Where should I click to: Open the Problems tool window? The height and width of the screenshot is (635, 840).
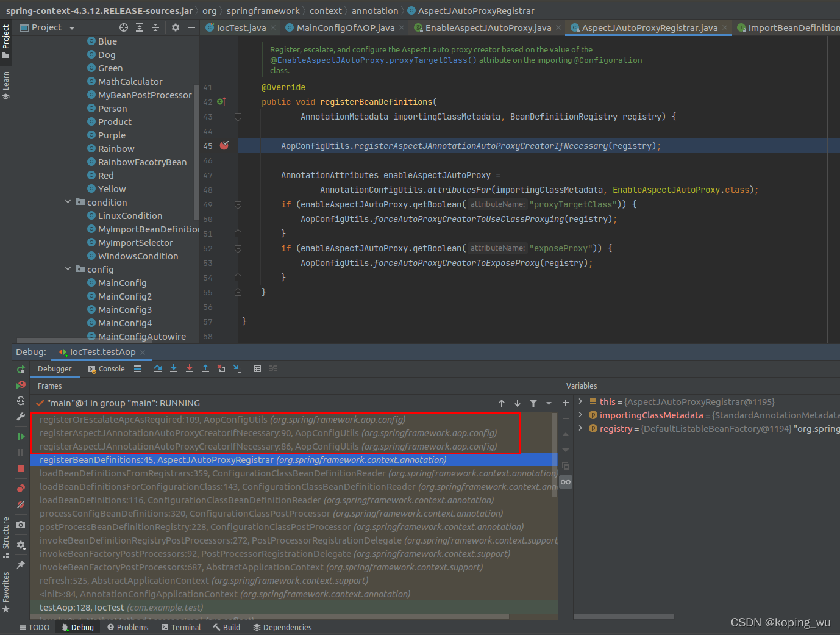click(x=127, y=627)
